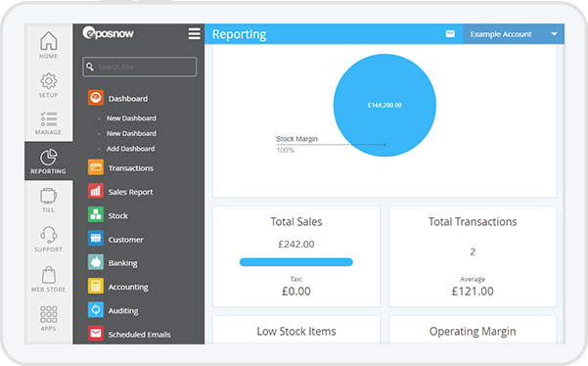Open the first New Dashboard submenu item
This screenshot has height=366, width=588.
(x=131, y=118)
